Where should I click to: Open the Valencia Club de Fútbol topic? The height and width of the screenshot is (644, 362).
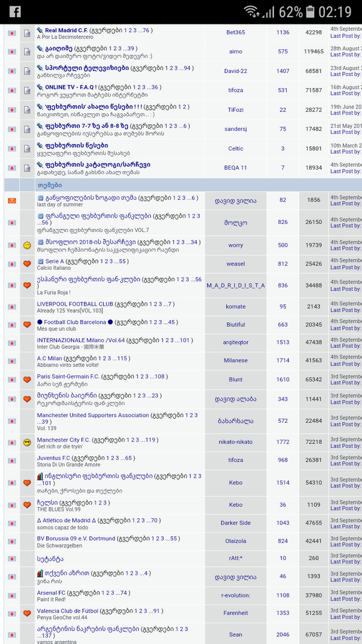click(67, 611)
